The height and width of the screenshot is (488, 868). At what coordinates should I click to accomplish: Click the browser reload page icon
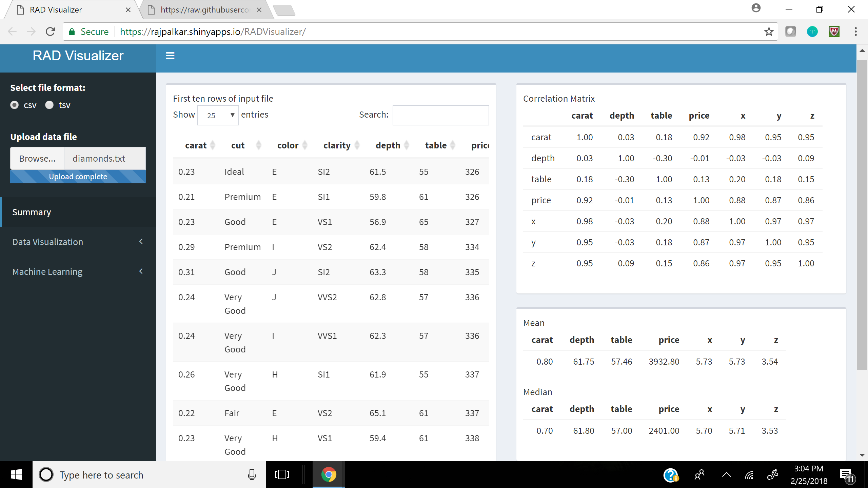click(x=50, y=32)
